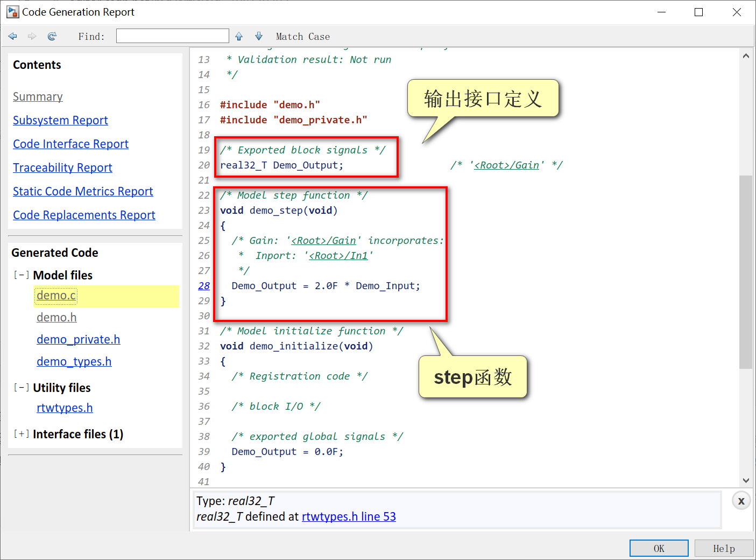Open the demo_private.h file

point(79,340)
